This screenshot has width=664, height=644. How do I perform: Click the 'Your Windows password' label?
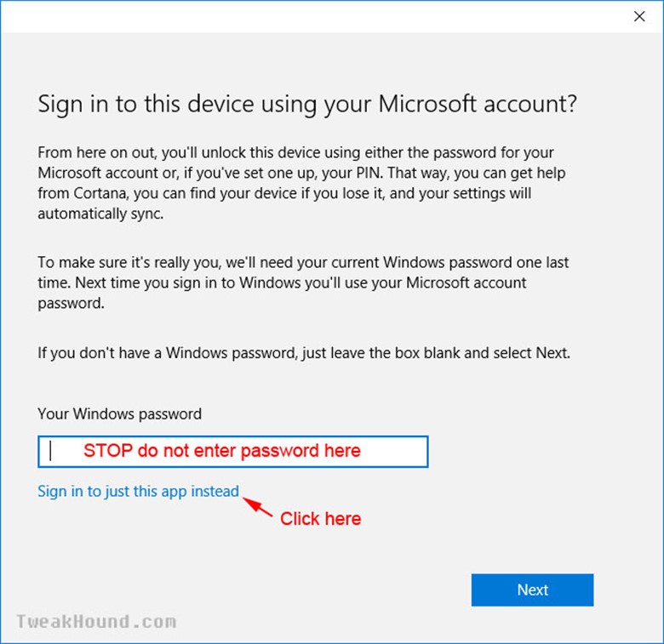120,413
